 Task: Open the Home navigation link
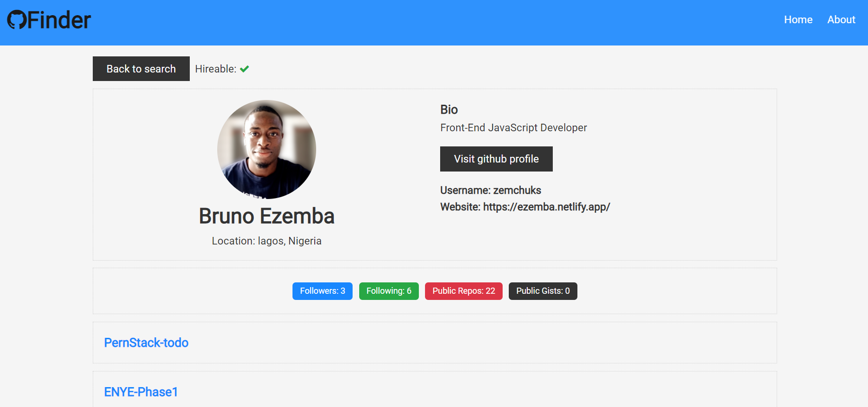pyautogui.click(x=798, y=20)
